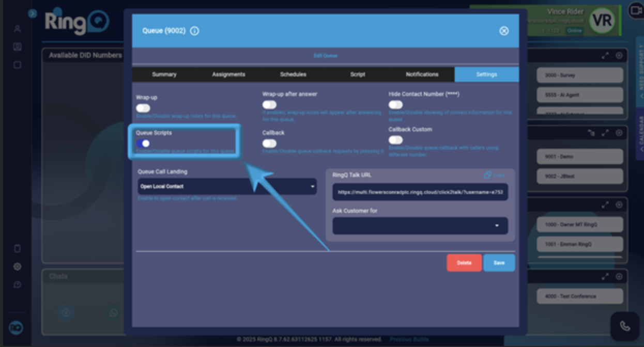The width and height of the screenshot is (644, 347).
Task: Click the info icon next to Queue (9002)
Action: 194,31
